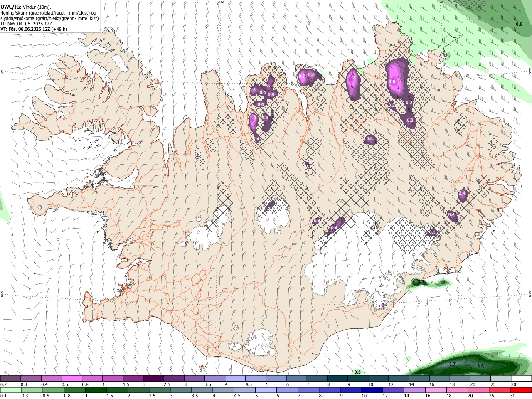Click the '0.6' value in the northeast corner

pos(519,24)
